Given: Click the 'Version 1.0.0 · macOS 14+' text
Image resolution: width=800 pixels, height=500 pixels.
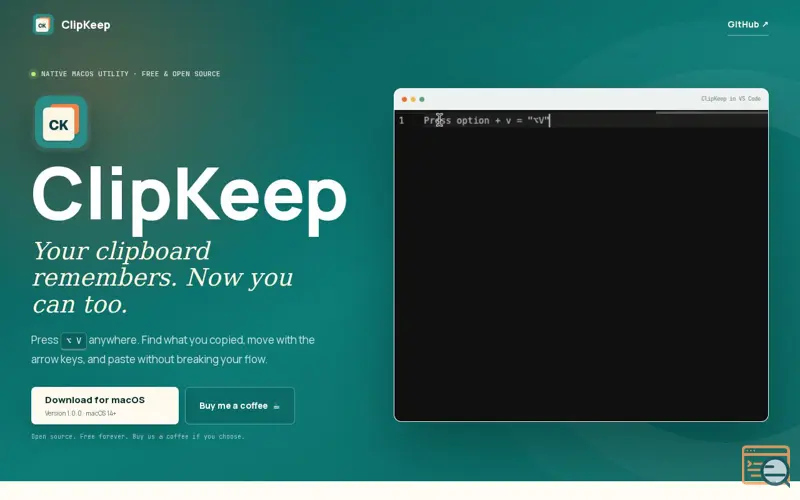Looking at the screenshot, I should pos(80,413).
